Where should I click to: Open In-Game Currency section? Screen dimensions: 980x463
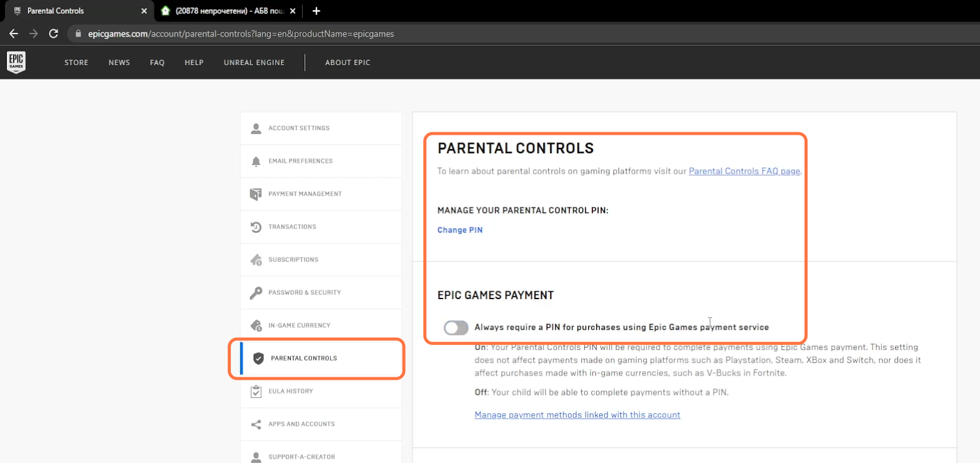click(321, 326)
